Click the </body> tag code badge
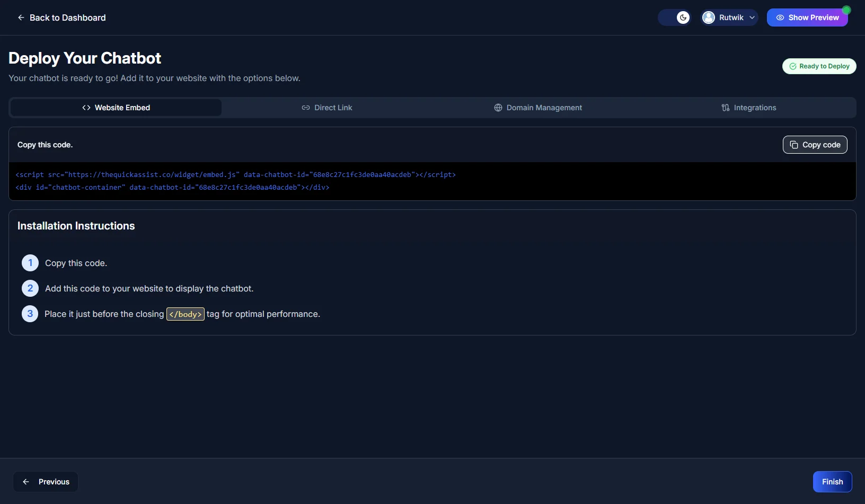This screenshot has height=504, width=865. 186,314
